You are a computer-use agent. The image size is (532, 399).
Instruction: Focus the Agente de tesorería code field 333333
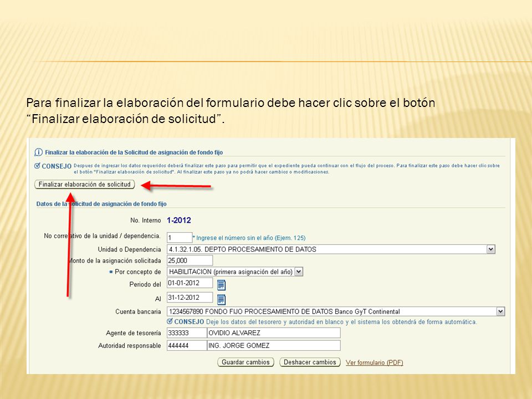coord(187,333)
